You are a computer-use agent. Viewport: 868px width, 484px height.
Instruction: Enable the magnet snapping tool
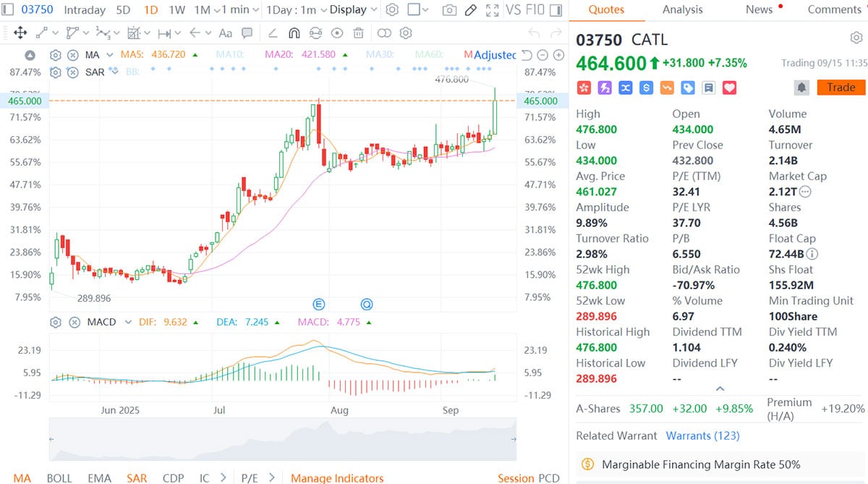[294, 33]
